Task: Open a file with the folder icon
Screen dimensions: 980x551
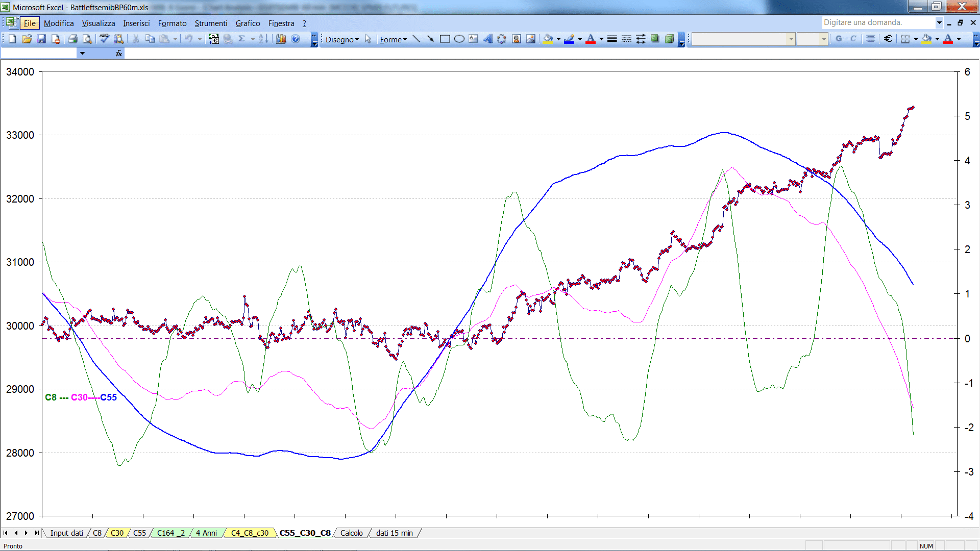Action: tap(27, 39)
